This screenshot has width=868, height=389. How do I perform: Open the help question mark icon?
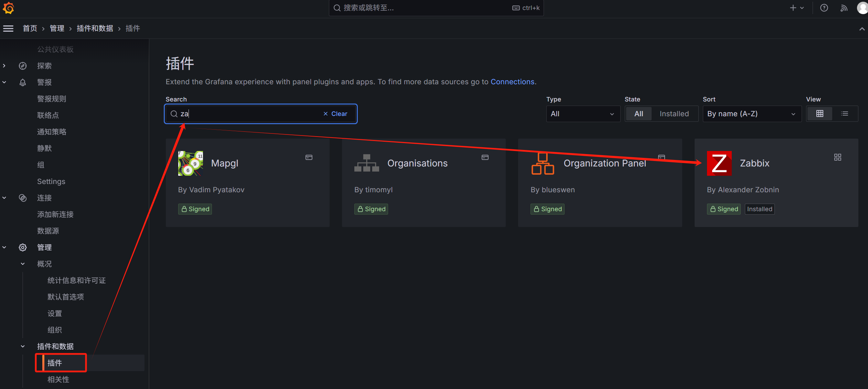[824, 8]
